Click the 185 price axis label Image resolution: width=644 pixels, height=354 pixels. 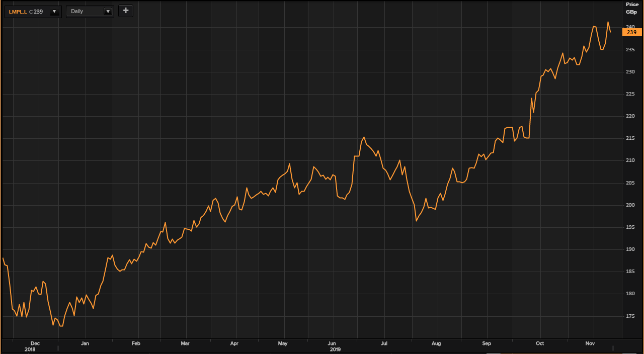point(630,272)
